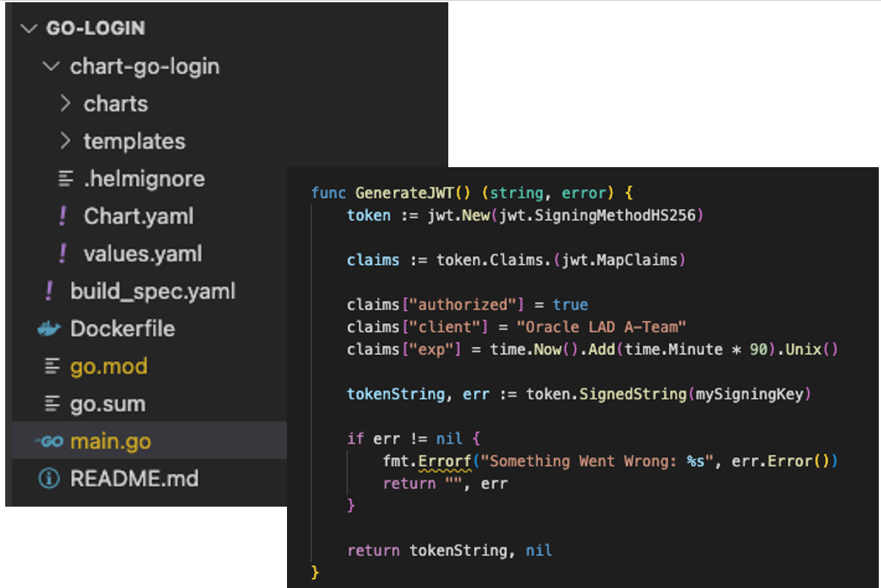Click the mySigningKey argument

tap(750, 394)
